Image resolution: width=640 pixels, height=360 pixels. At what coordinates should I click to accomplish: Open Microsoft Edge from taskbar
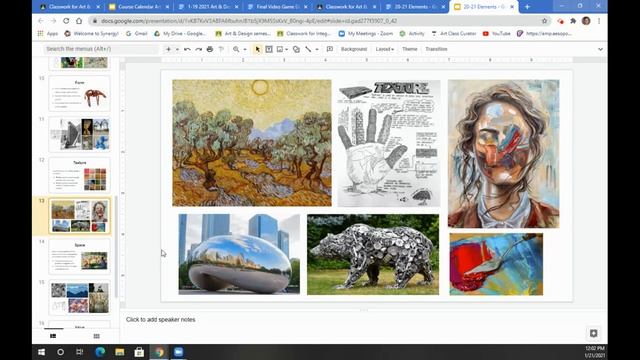[x=100, y=352]
